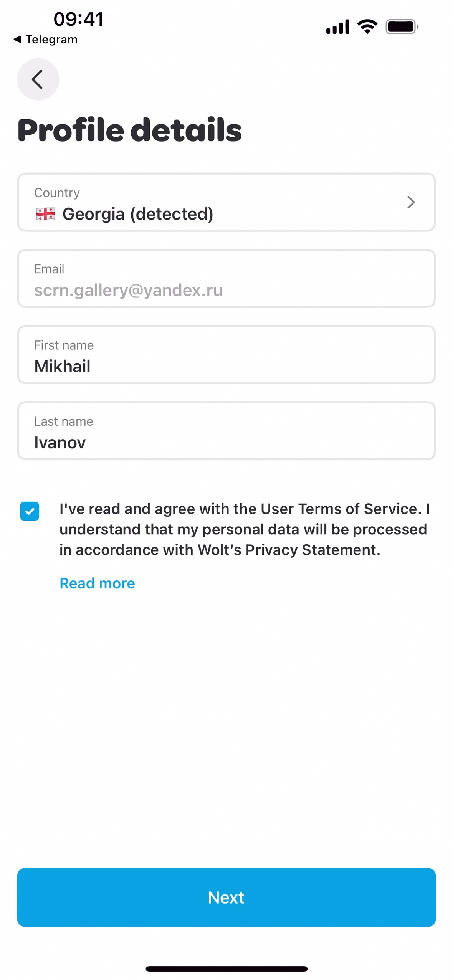
Task: Tap the small Telegram return arrow
Action: [17, 39]
